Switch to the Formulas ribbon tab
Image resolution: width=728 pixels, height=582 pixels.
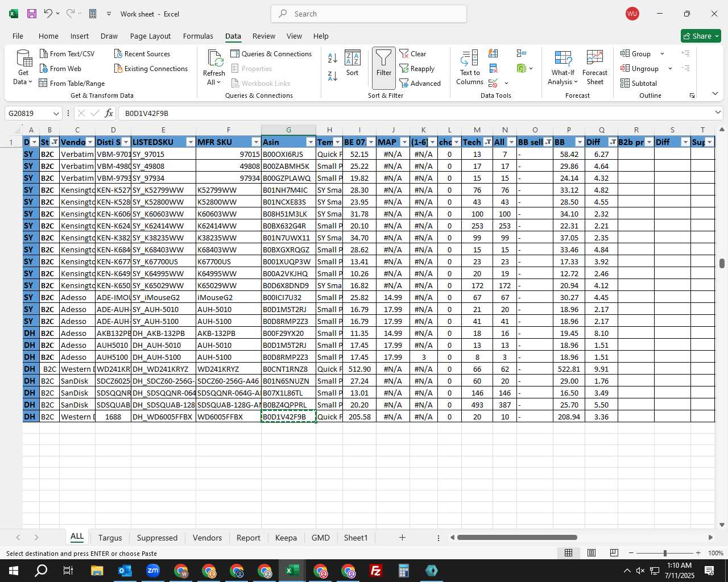pyautogui.click(x=198, y=36)
